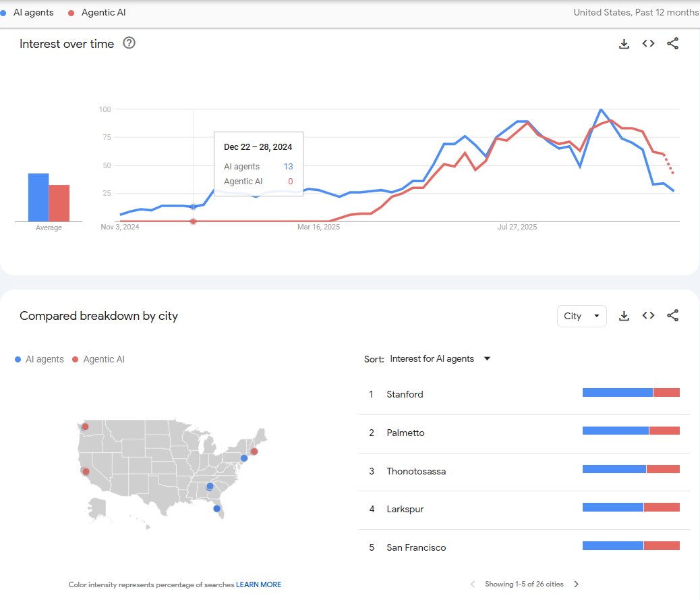Viewport: 700px width, 600px height.
Task: Download the Interest over time chart data
Action: pyautogui.click(x=624, y=44)
